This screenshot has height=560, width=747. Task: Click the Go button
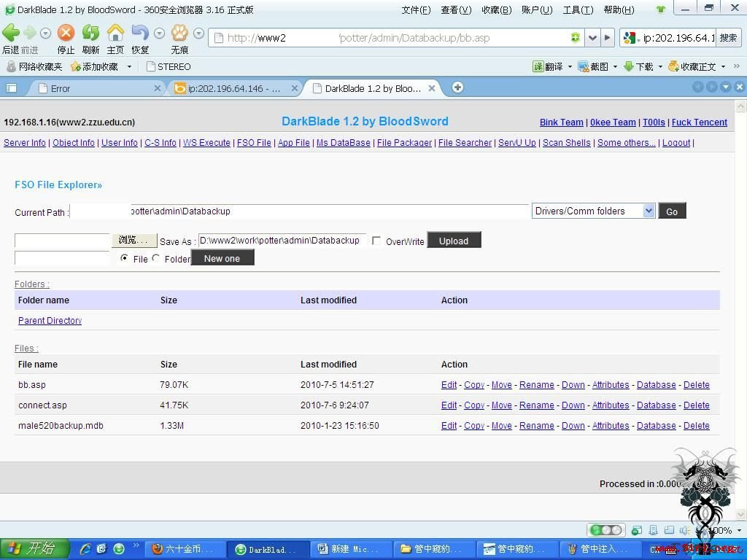click(672, 211)
